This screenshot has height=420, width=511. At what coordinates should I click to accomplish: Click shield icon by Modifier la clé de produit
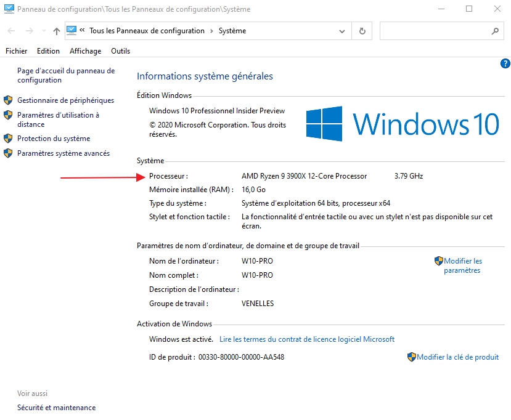tap(412, 357)
